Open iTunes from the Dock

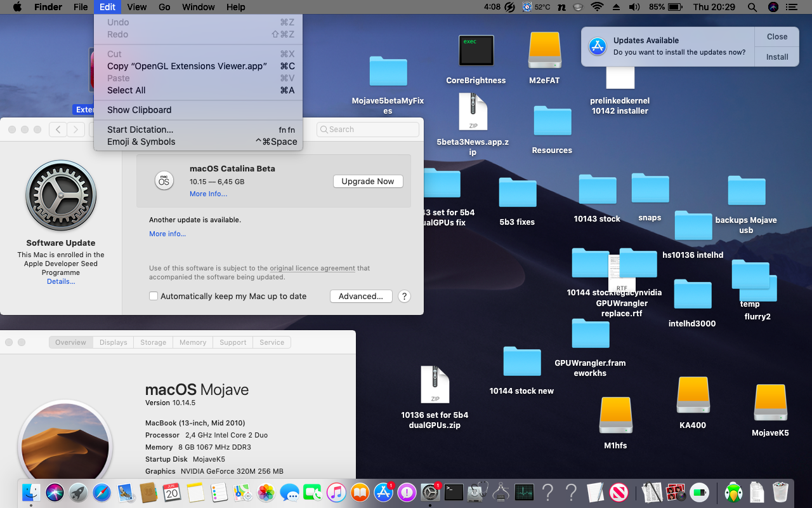point(336,492)
